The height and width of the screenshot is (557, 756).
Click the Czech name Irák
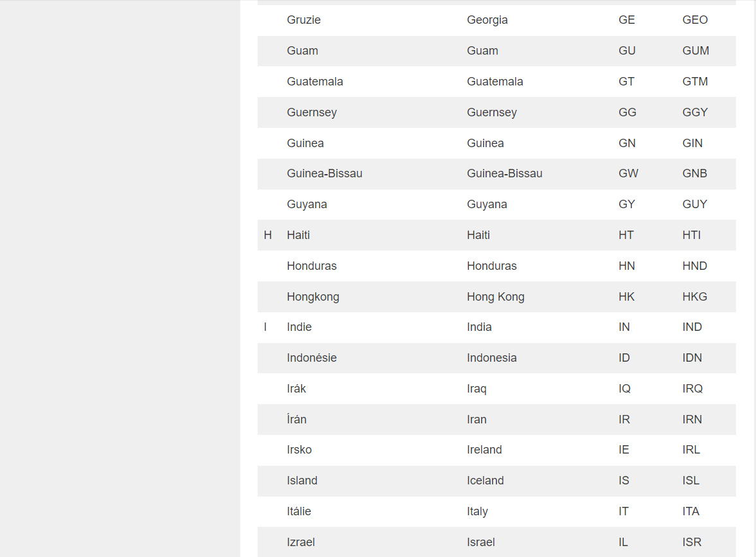[297, 389]
